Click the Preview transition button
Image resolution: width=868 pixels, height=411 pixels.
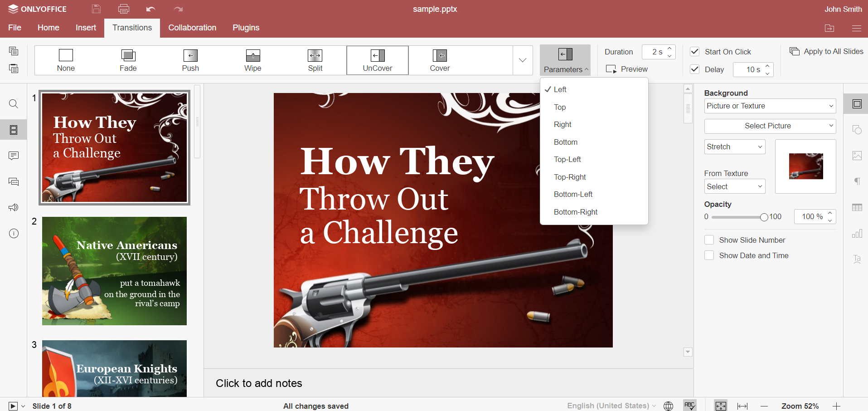627,69
